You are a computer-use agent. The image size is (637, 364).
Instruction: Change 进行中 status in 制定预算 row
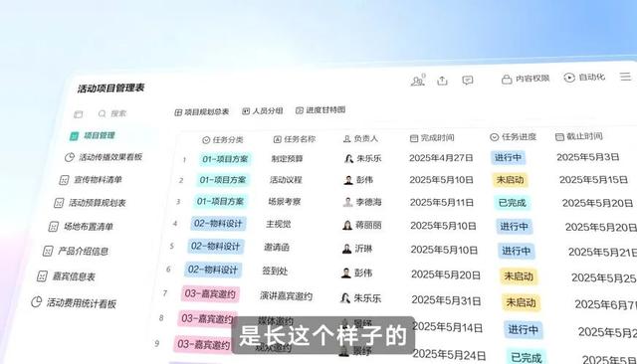coord(509,157)
